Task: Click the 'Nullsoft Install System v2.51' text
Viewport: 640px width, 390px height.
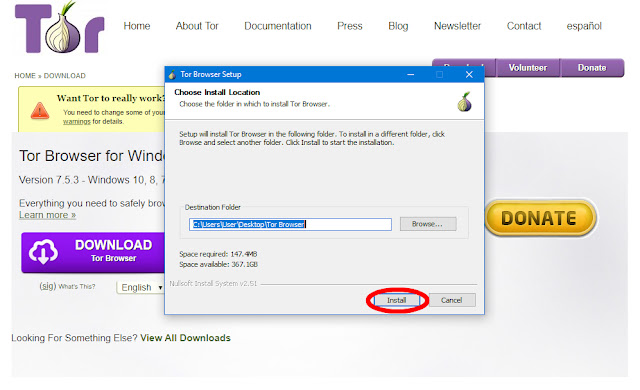Action: 213,283
